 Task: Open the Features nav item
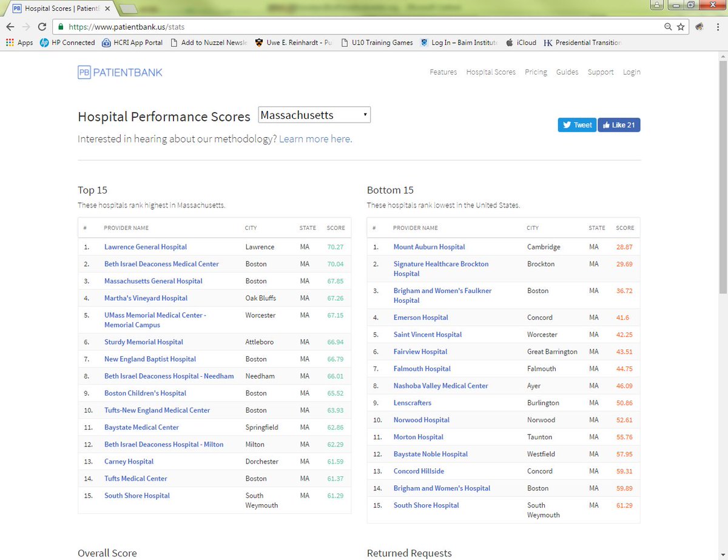pyautogui.click(x=443, y=72)
